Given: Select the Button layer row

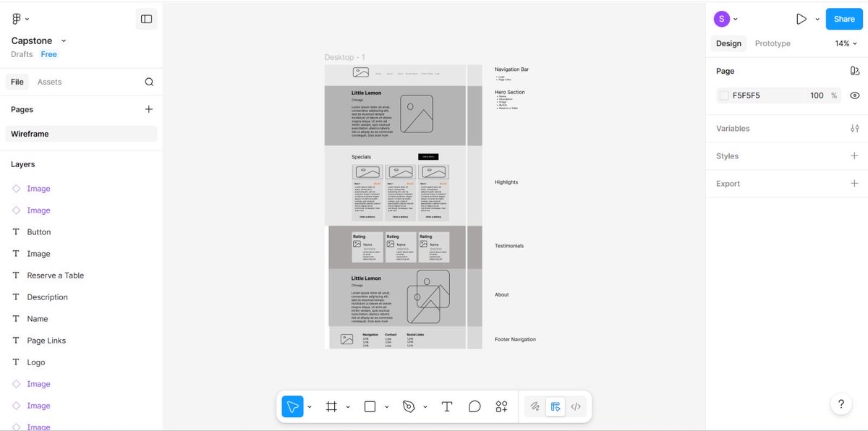Looking at the screenshot, I should [x=81, y=232].
